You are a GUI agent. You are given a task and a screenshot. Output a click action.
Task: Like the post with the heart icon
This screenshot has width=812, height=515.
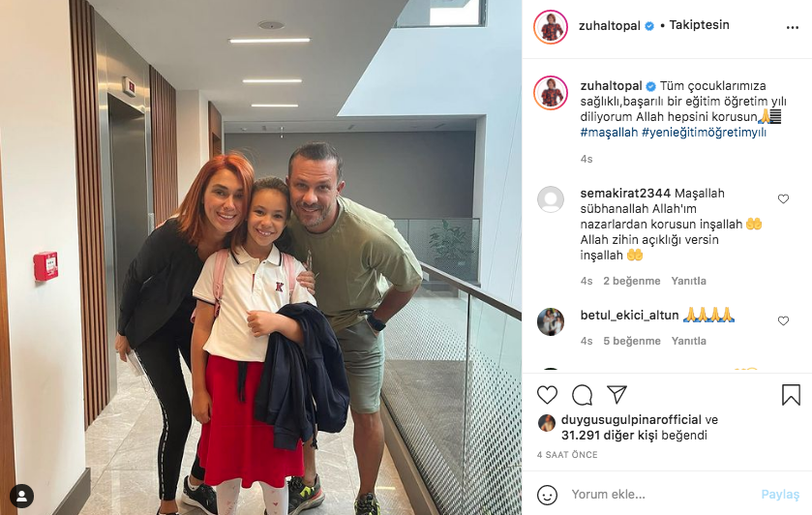547,395
